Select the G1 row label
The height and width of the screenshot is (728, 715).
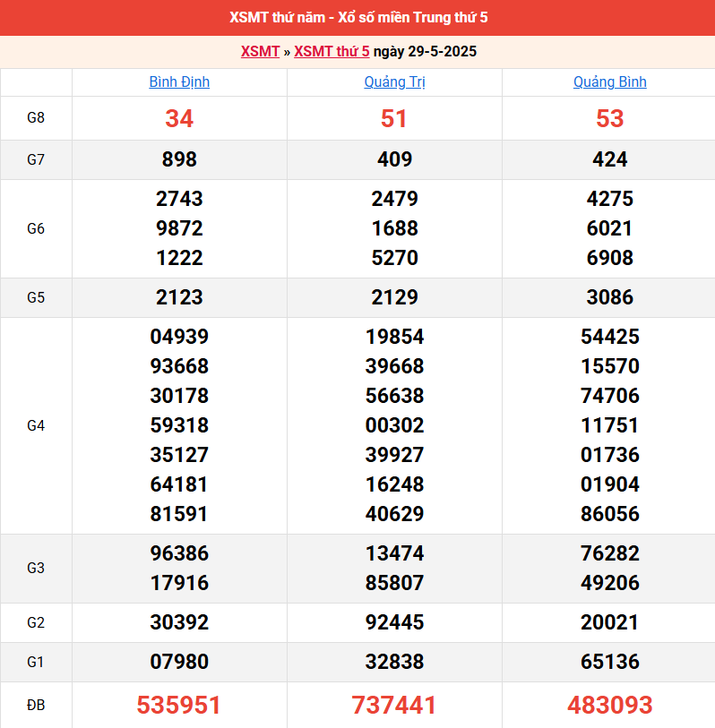pos(36,662)
